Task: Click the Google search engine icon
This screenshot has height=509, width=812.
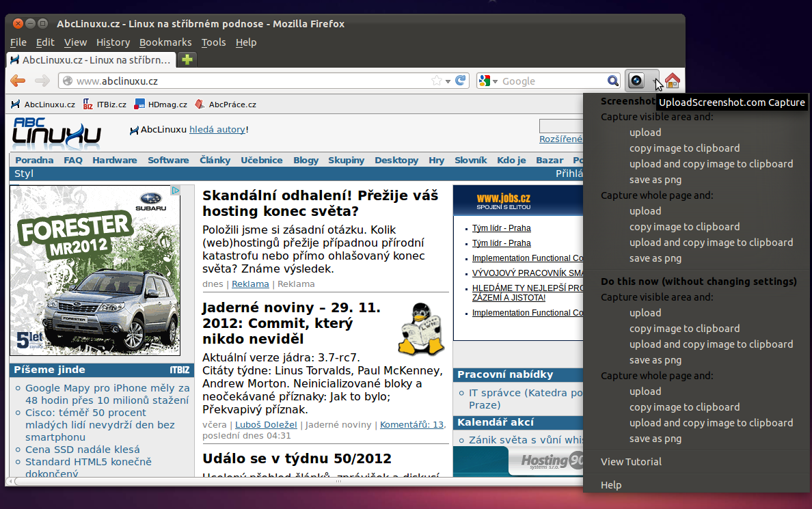Action: point(484,81)
